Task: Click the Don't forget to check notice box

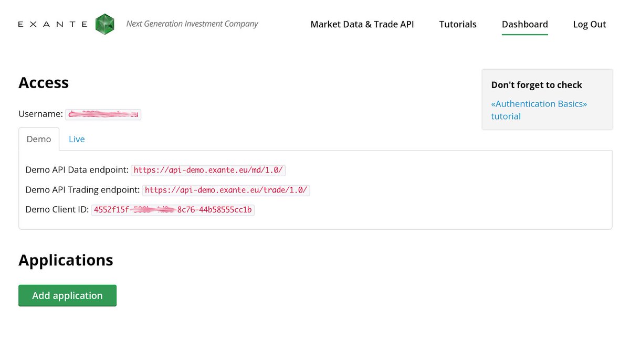Action: point(547,99)
